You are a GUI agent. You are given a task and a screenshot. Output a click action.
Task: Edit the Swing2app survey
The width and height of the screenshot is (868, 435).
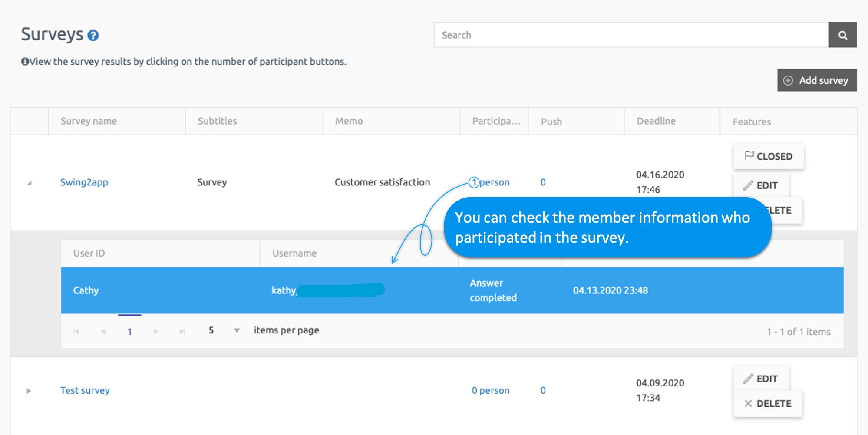click(x=761, y=185)
